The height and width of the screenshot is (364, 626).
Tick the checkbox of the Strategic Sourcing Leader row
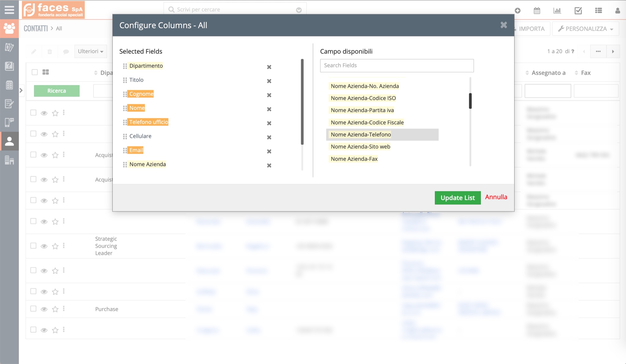pos(33,246)
